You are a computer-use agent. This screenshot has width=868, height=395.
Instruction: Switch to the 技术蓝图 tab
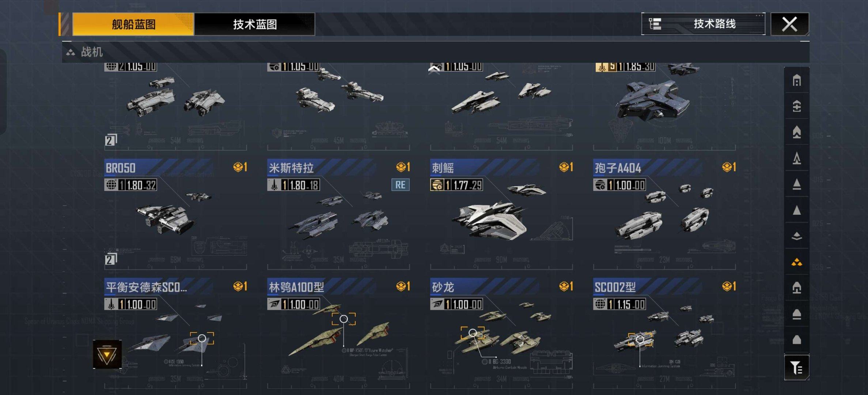point(255,24)
